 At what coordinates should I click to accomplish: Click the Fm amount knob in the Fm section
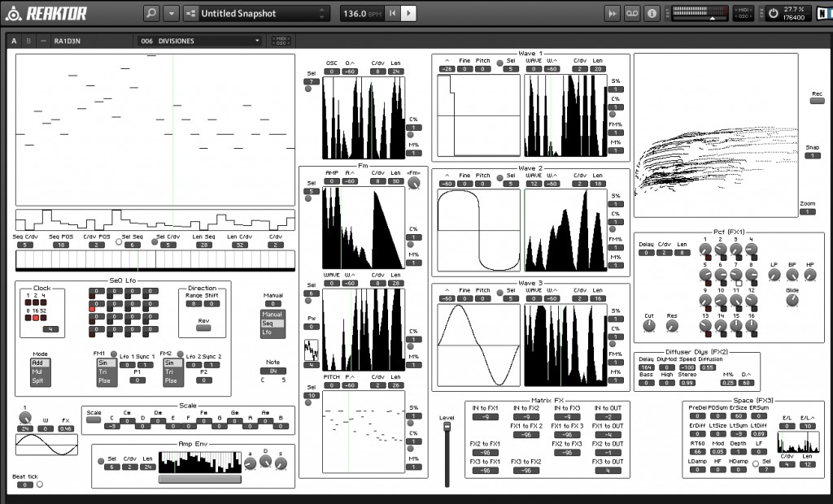tap(413, 183)
